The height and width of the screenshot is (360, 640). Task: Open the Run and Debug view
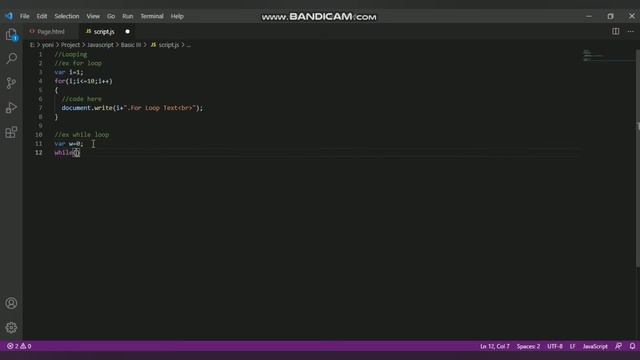(11, 108)
